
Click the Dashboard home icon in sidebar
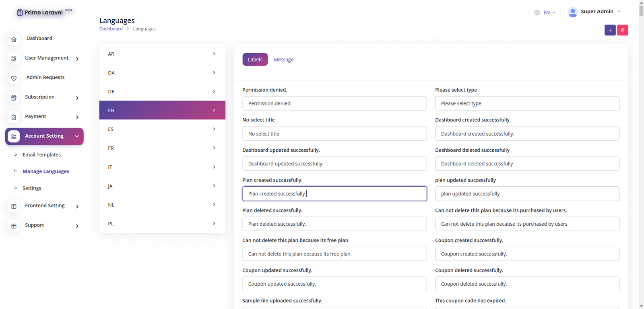pos(14,39)
